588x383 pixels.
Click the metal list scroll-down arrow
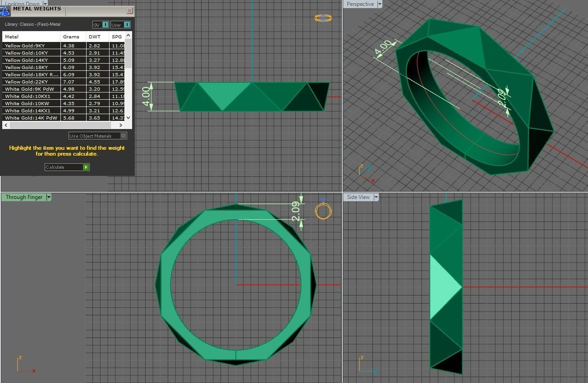point(128,118)
